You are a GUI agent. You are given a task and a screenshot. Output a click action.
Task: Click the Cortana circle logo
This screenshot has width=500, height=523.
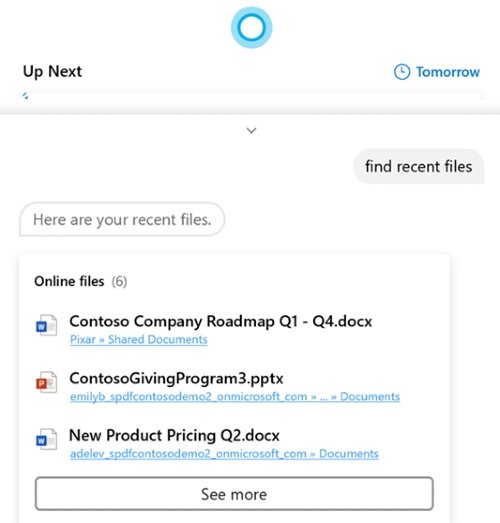coord(252,27)
